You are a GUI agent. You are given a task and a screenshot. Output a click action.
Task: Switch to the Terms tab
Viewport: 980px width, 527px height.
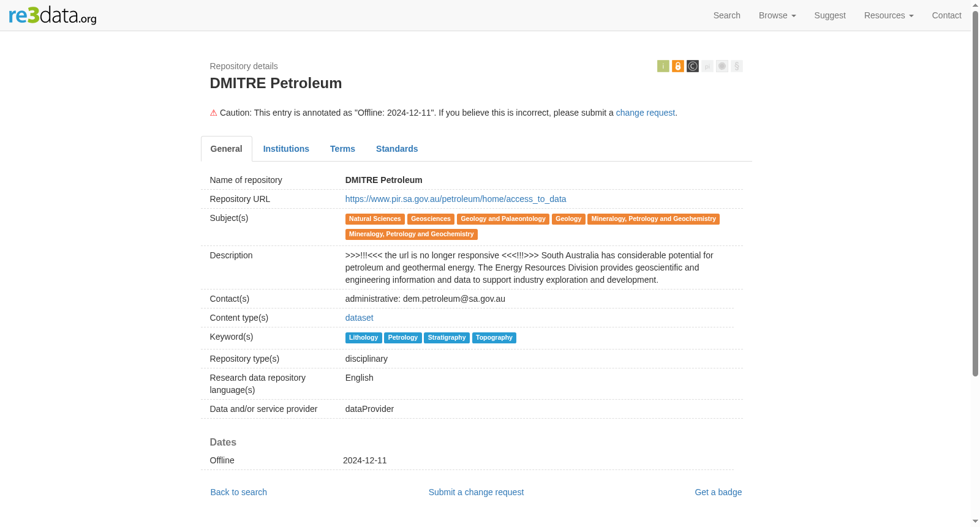(342, 149)
